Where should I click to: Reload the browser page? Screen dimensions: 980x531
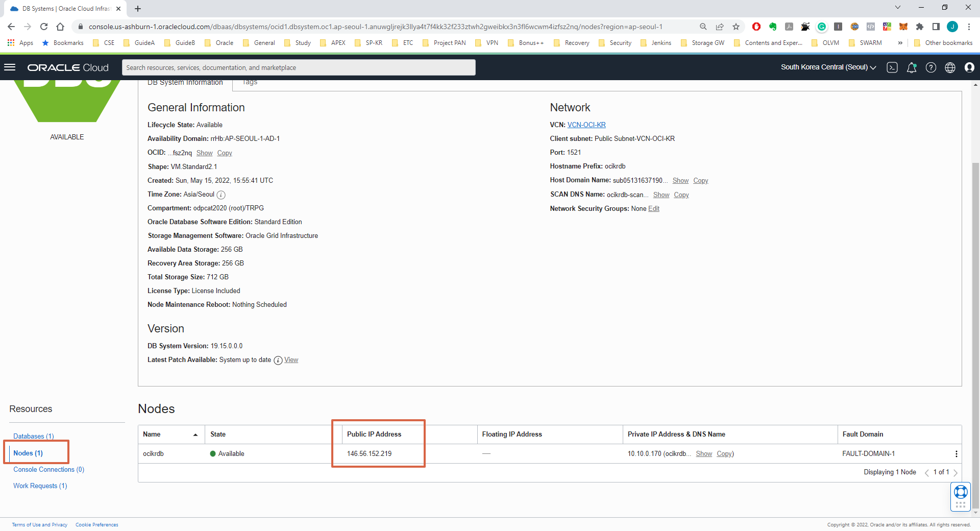(44, 27)
